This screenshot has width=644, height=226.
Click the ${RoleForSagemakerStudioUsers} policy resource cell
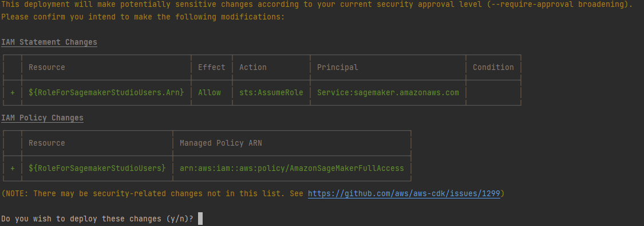click(97, 169)
